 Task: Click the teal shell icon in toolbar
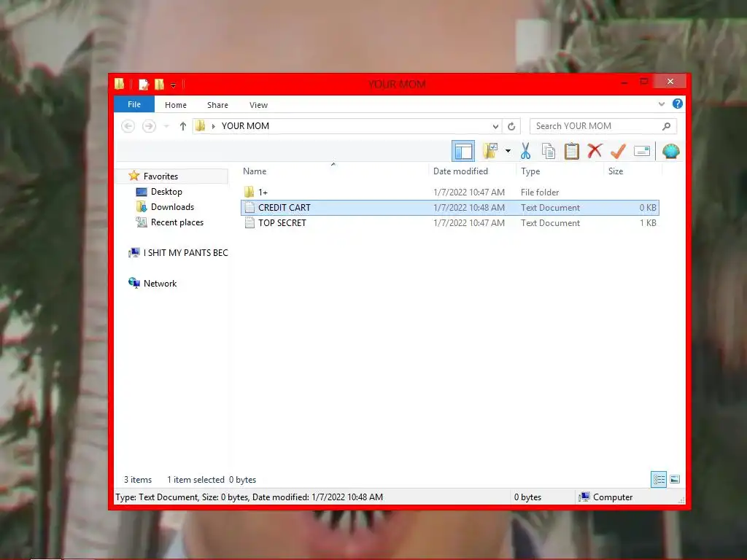coord(671,151)
